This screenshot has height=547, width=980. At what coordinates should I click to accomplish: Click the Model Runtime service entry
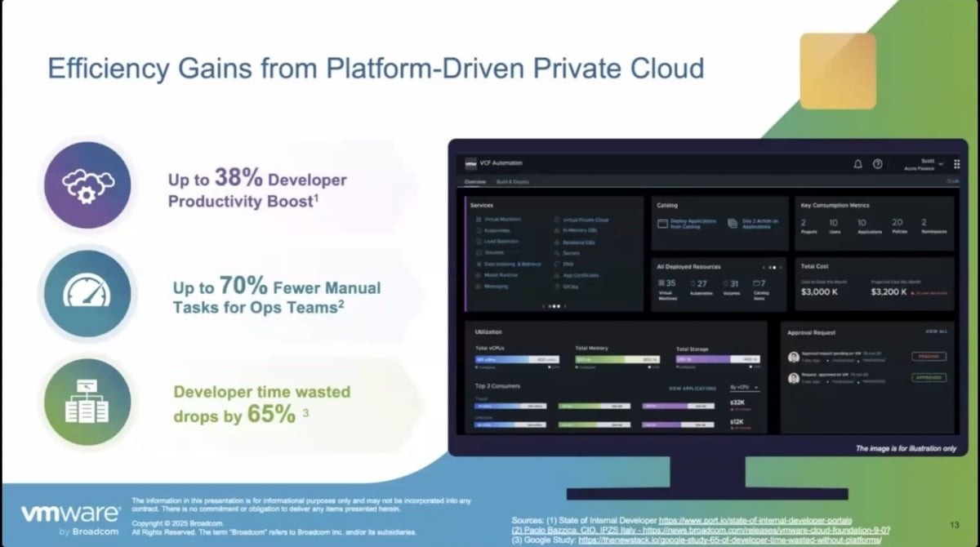pos(501,276)
